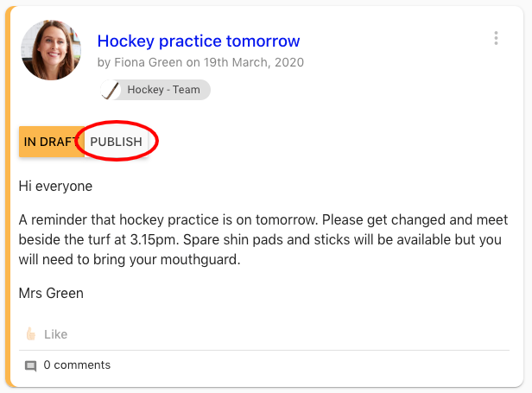
Task: Click the 'Mrs Green' signature line
Action: (51, 293)
